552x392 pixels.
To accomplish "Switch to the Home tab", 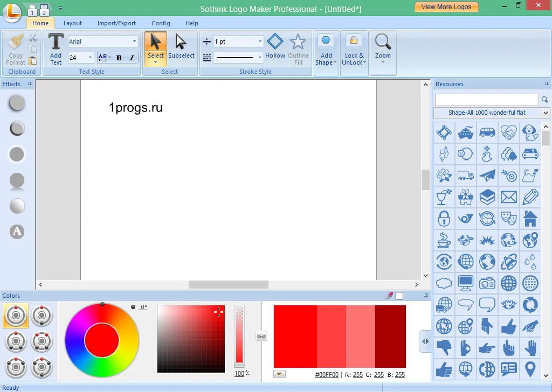I will (x=40, y=23).
